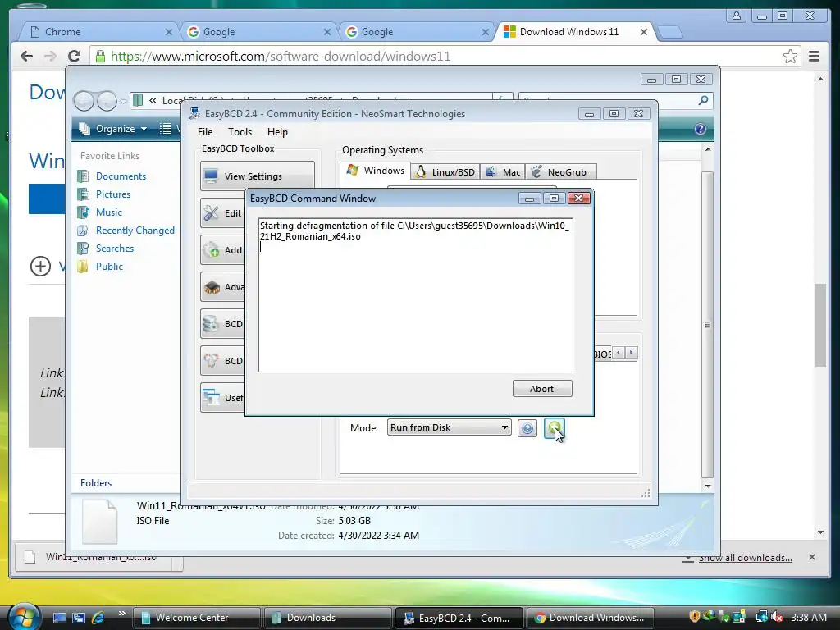Click the BCD Backup database icon

point(211,324)
